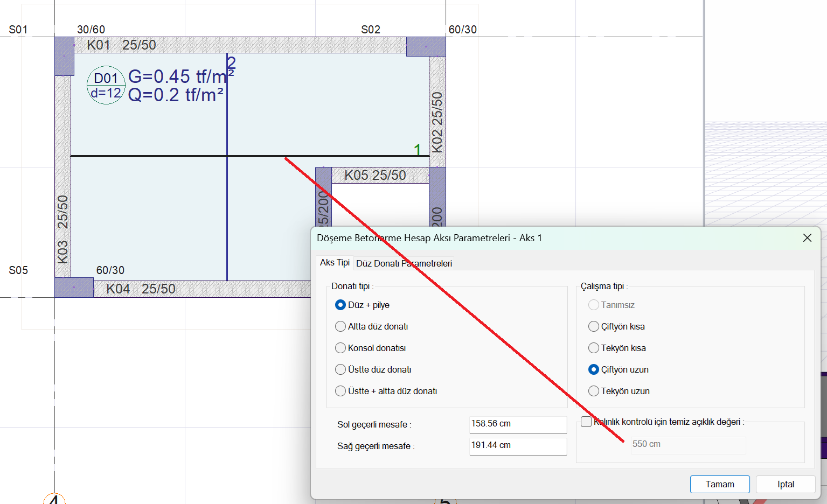The width and height of the screenshot is (827, 504).
Task: Switch to Düz Donatı Parametreleri tab
Action: 404,263
